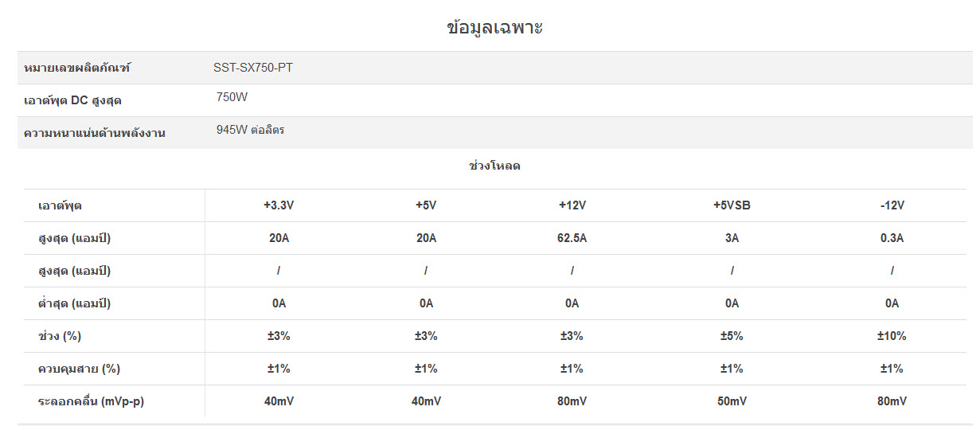Select the 3A value under +5VSB
Image resolution: width=980 pixels, height=426 pixels.
pos(732,238)
